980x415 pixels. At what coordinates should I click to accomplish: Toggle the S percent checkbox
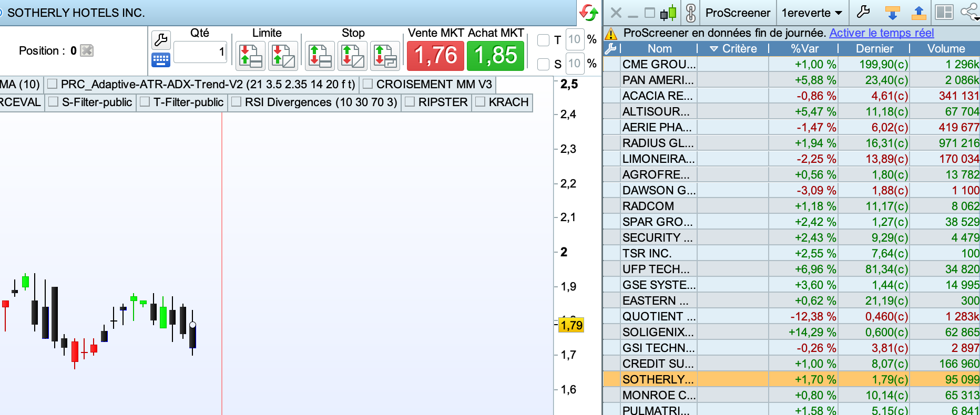point(544,64)
